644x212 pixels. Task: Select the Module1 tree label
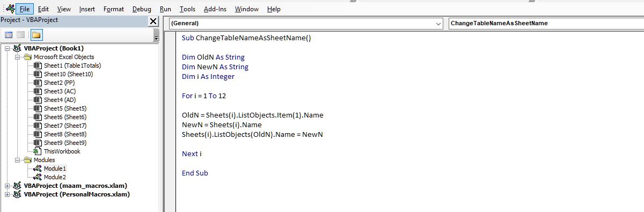pos(55,169)
